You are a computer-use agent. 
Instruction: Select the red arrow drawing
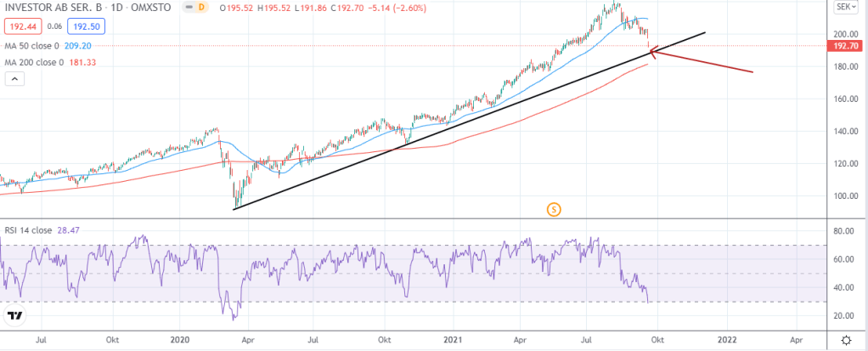[705, 65]
